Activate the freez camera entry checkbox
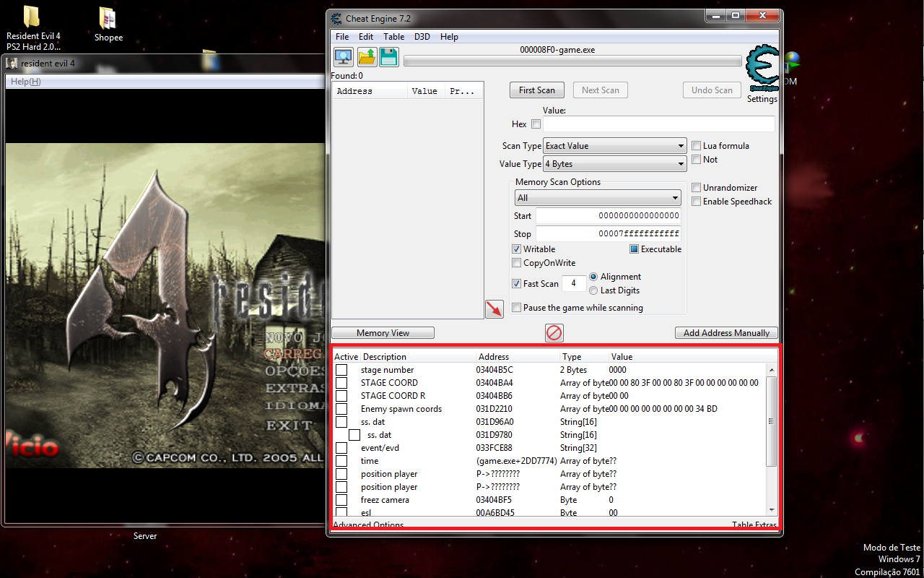The image size is (924, 578). pyautogui.click(x=341, y=500)
